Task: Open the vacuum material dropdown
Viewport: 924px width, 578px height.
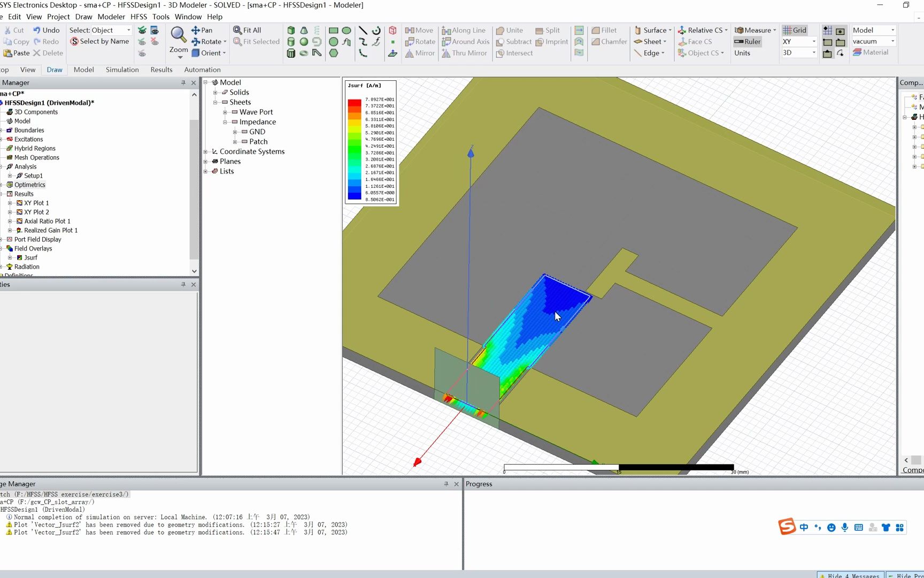Action: tap(892, 42)
